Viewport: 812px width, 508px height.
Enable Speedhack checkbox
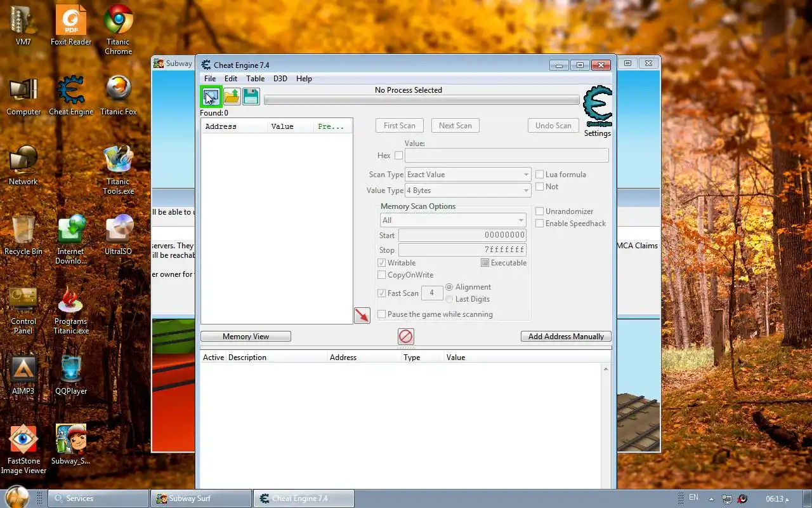tap(539, 224)
